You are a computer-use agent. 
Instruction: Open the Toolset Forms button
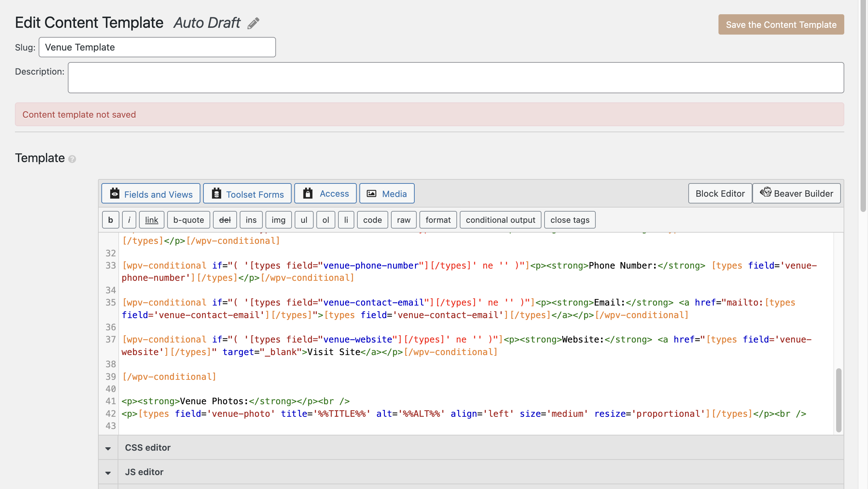tap(247, 194)
